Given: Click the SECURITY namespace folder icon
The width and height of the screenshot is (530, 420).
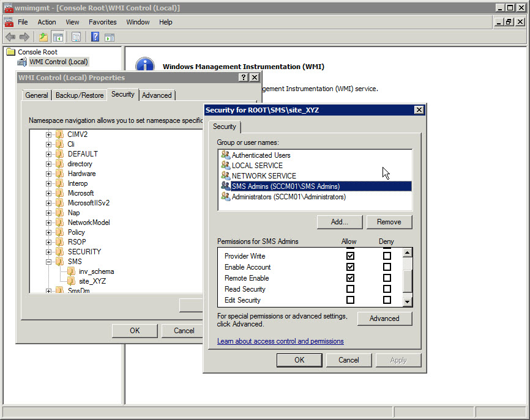Looking at the screenshot, I should (60, 251).
